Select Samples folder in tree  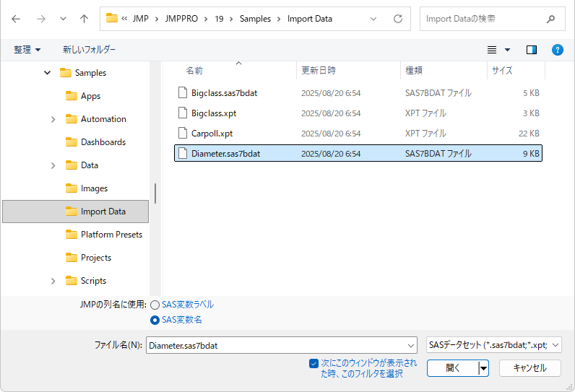[90, 72]
